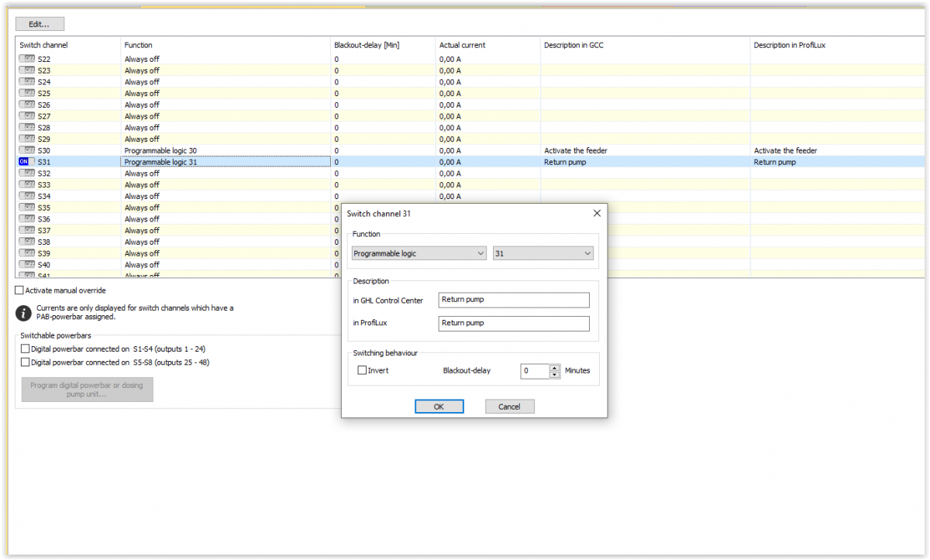
Task: Toggle the Invert switching behaviour checkbox
Action: 362,370
